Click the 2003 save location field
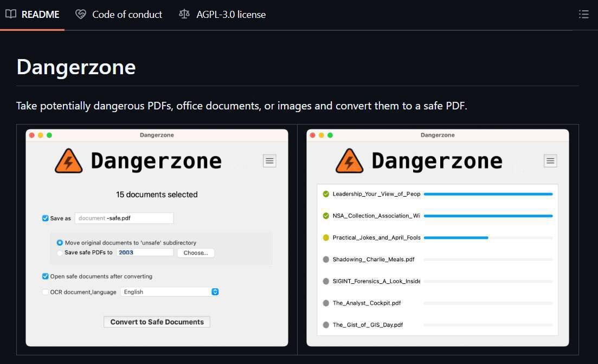This screenshot has height=364, width=598. [144, 252]
